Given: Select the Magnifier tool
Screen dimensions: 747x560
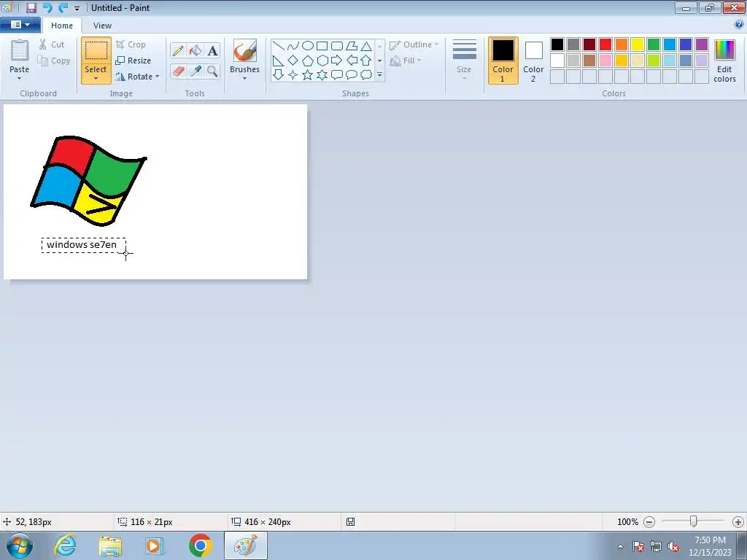Looking at the screenshot, I should (212, 71).
